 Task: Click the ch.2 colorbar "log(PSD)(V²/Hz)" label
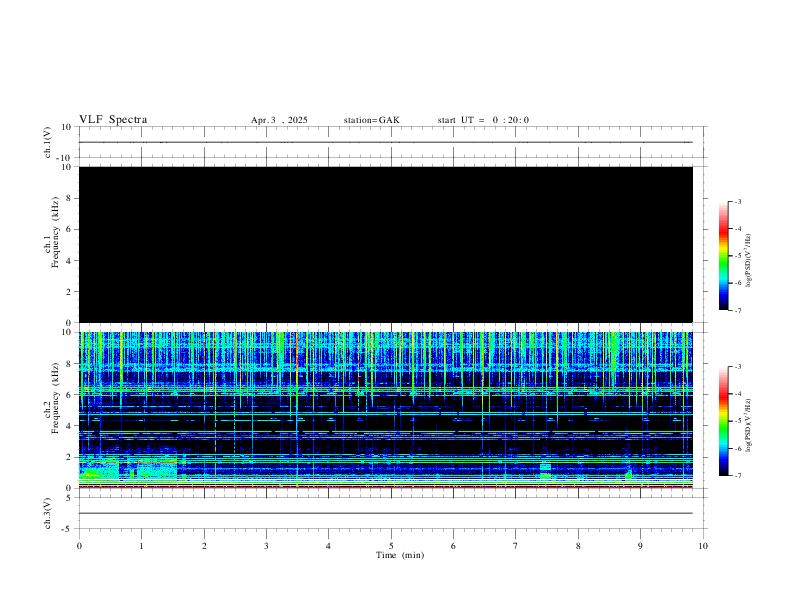click(749, 425)
